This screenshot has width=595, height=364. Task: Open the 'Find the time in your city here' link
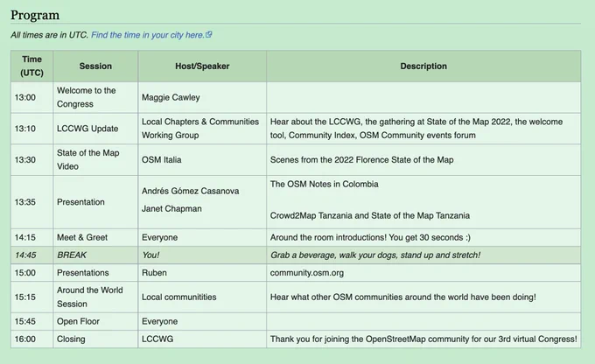148,35
